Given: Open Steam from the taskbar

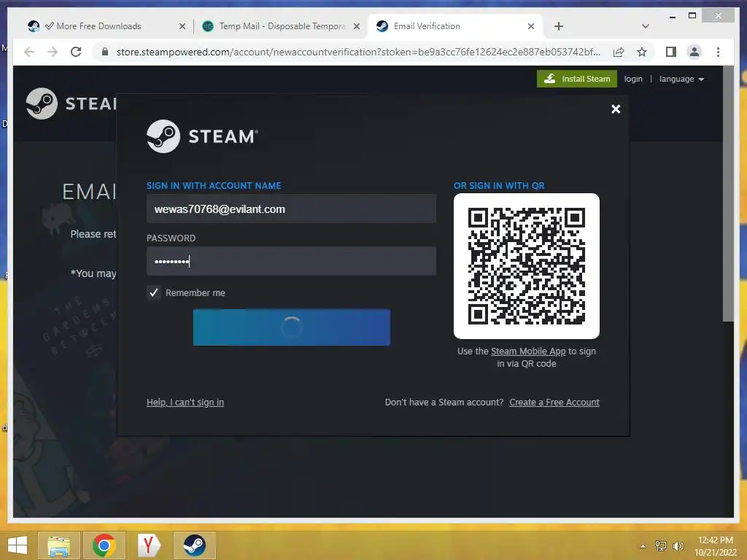Looking at the screenshot, I should (194, 545).
